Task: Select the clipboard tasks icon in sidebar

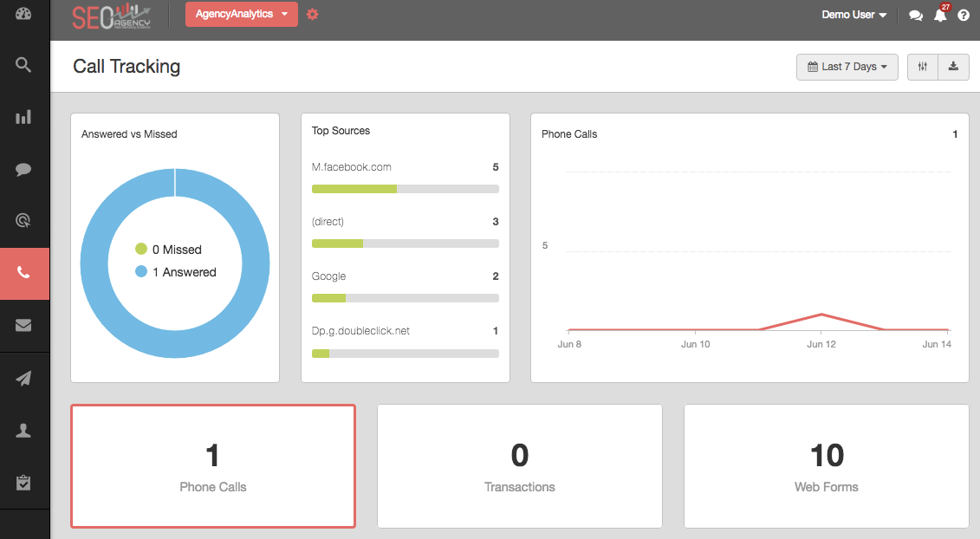Action: 24,482
